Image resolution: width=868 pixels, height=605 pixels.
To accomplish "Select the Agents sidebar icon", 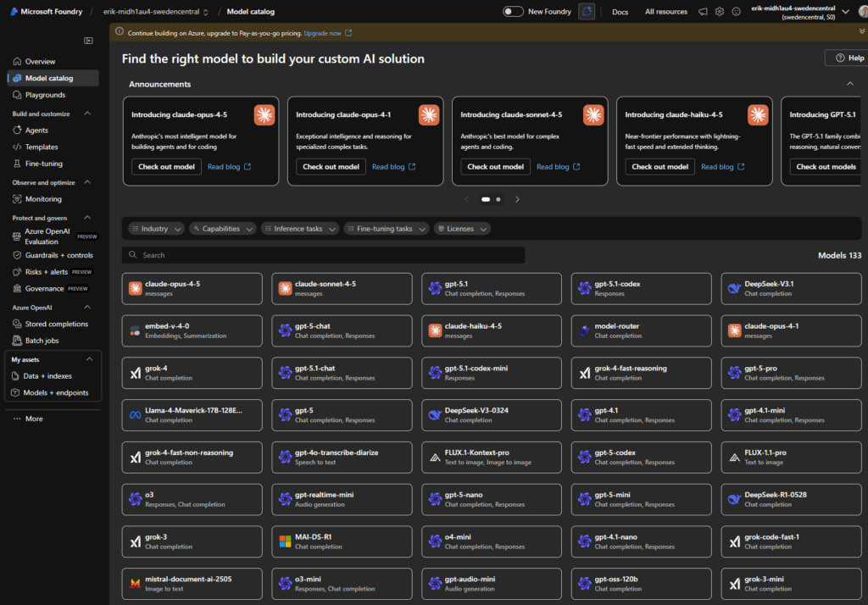I will (x=19, y=128).
